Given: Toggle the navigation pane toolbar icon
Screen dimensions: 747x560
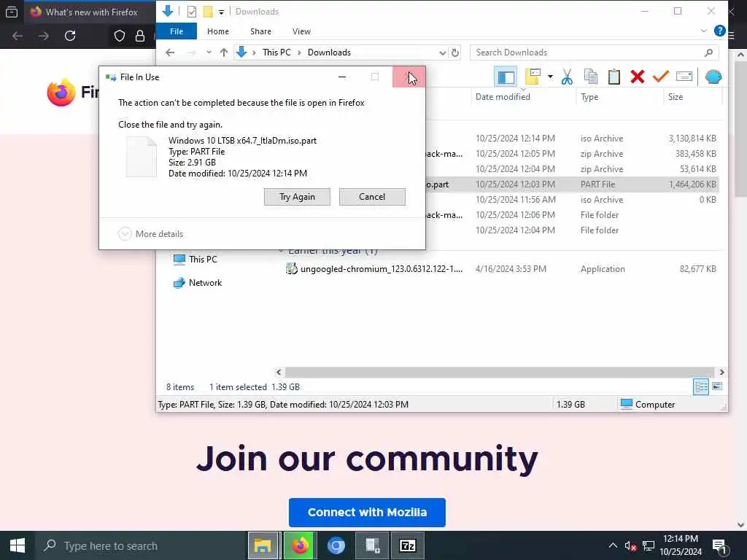Looking at the screenshot, I should [506, 77].
